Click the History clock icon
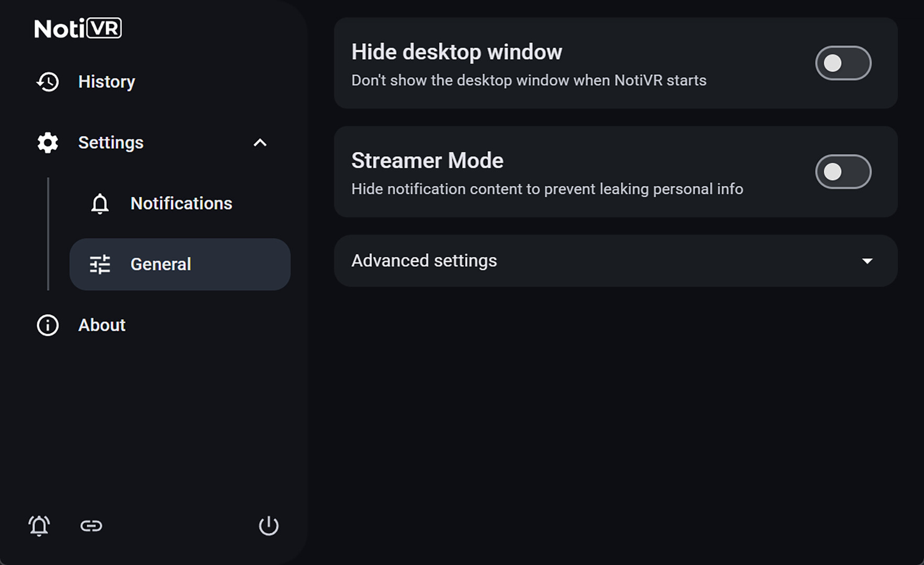924x565 pixels. 48,82
